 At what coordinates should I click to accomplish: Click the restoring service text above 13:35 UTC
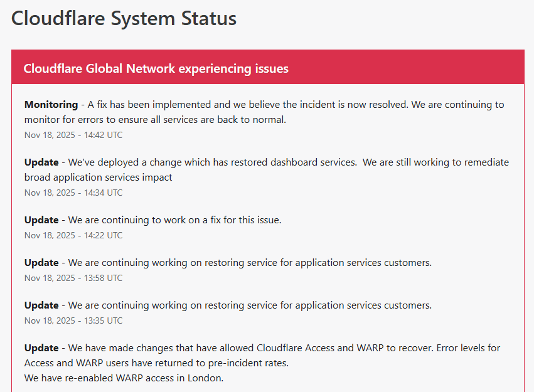pos(250,305)
